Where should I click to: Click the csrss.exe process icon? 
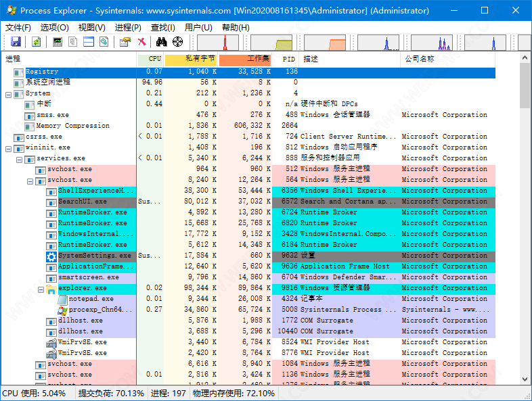19,138
